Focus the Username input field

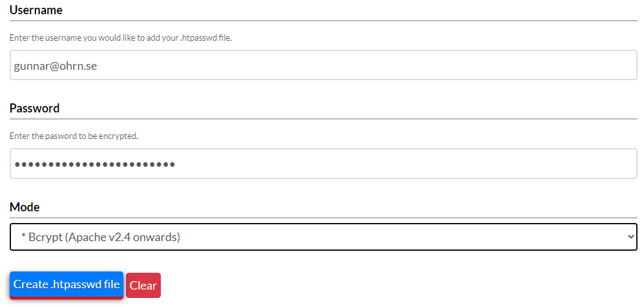[x=323, y=65]
